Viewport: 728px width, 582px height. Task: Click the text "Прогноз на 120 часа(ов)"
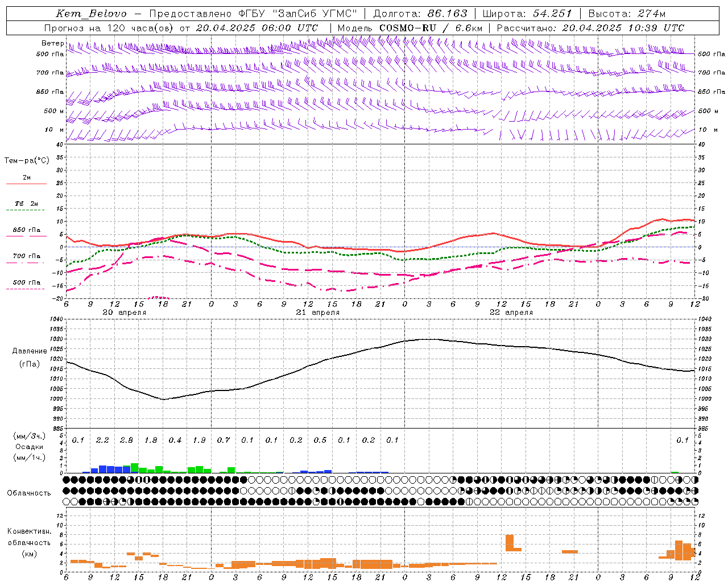[110, 28]
